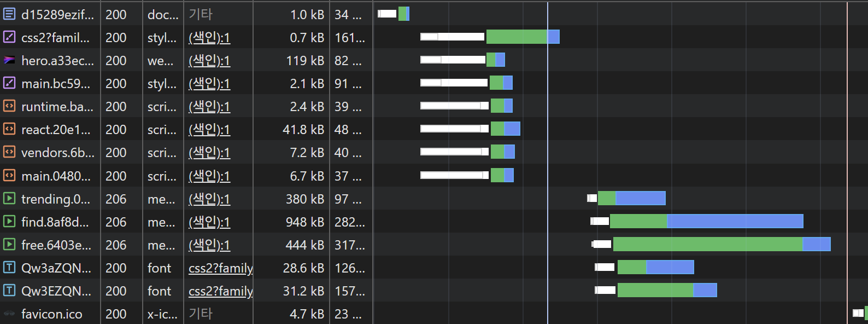Open css2?family initiator of Qw3aZQN font

point(220,268)
